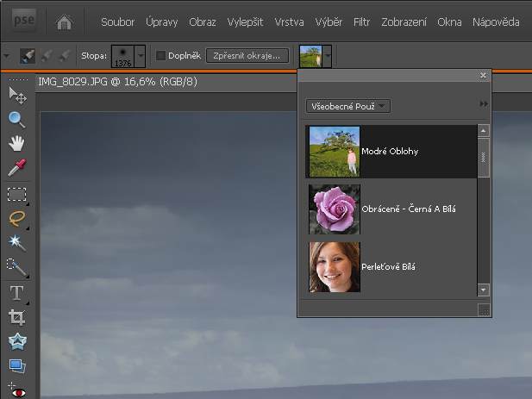Pick the Magic Wand tool
Image resolution: width=532 pixels, height=399 pixels.
point(16,242)
